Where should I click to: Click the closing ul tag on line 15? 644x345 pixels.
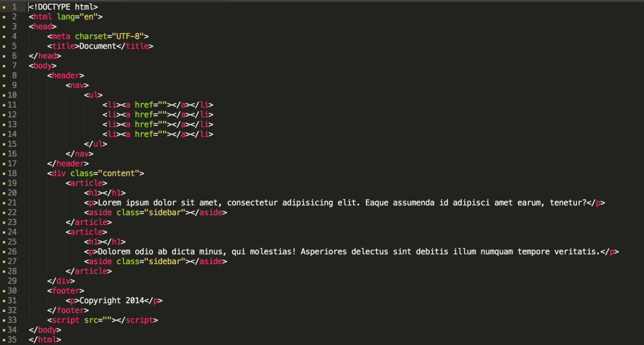click(96, 144)
